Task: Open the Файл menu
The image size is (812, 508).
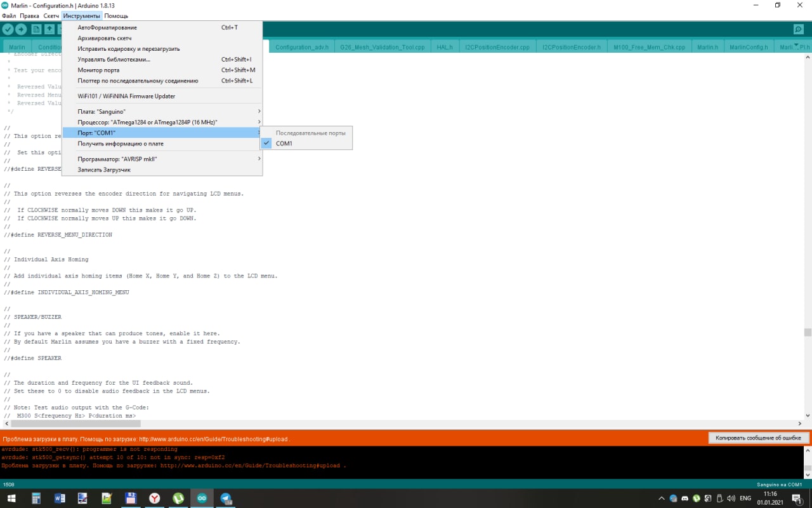Action: (x=9, y=15)
